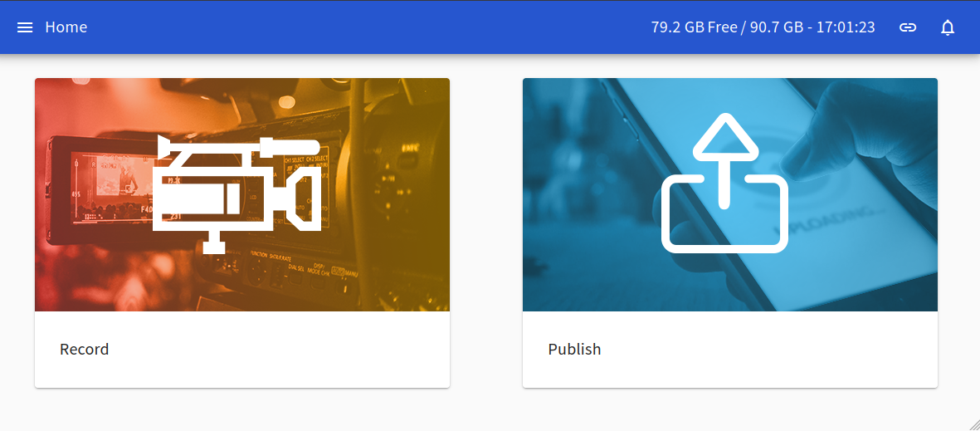Open the notifications bell icon
Image resolution: width=980 pixels, height=431 pixels.
[948, 27]
